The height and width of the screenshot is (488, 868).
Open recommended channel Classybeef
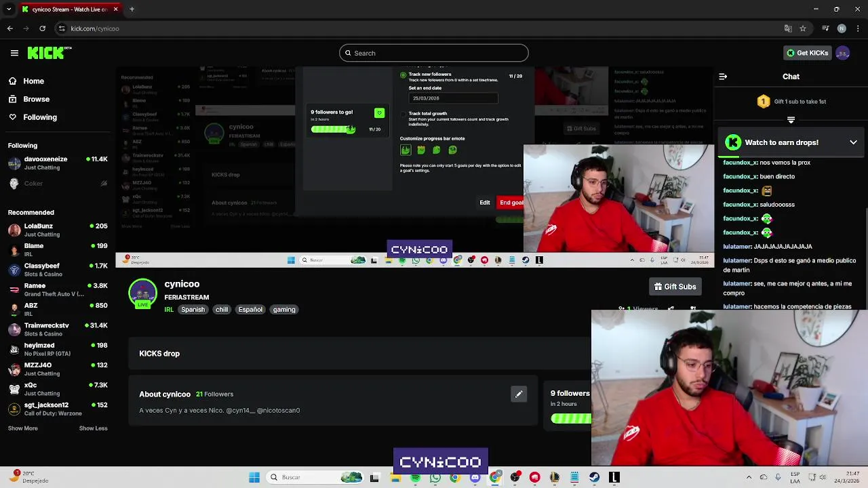(58, 269)
